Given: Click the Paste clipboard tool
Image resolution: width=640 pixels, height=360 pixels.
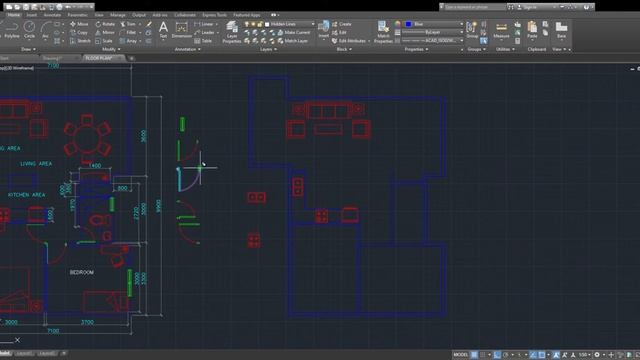Looking at the screenshot, I should (532, 30).
